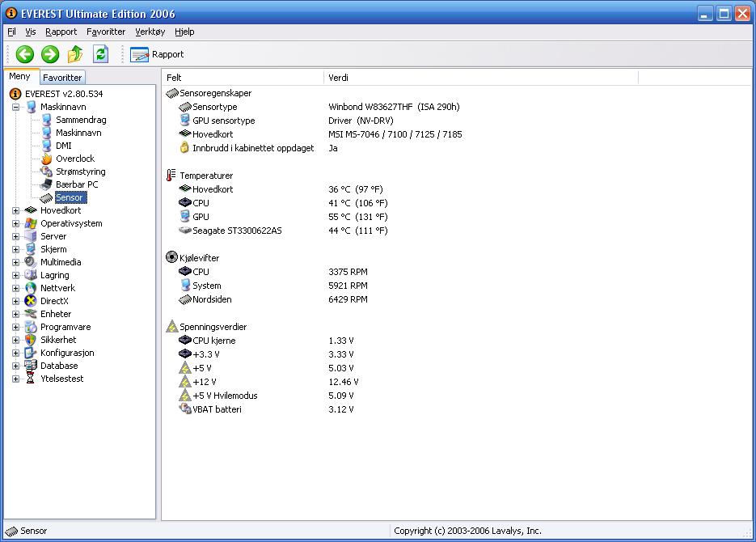Click the Temperaturer thermometer icon
The image size is (756, 542).
click(x=171, y=176)
